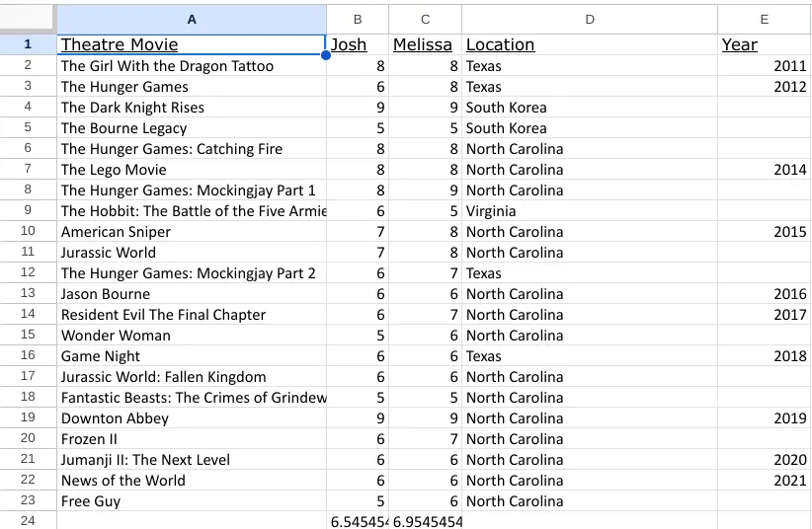812x529 pixels.
Task: Select 'American Sniper' cell
Action: pos(192,231)
